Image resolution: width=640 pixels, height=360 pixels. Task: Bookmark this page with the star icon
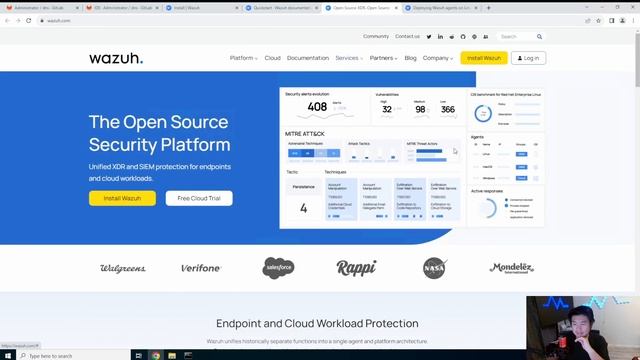[598, 20]
